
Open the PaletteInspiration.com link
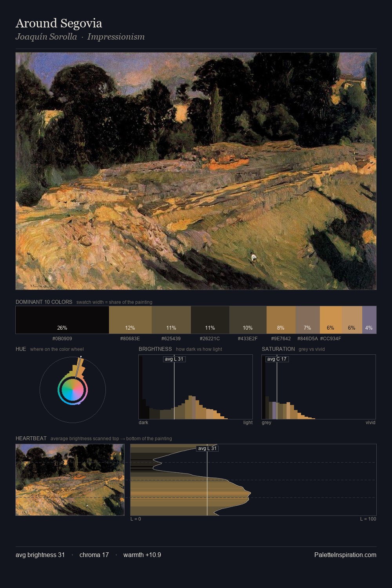[x=345, y=555]
